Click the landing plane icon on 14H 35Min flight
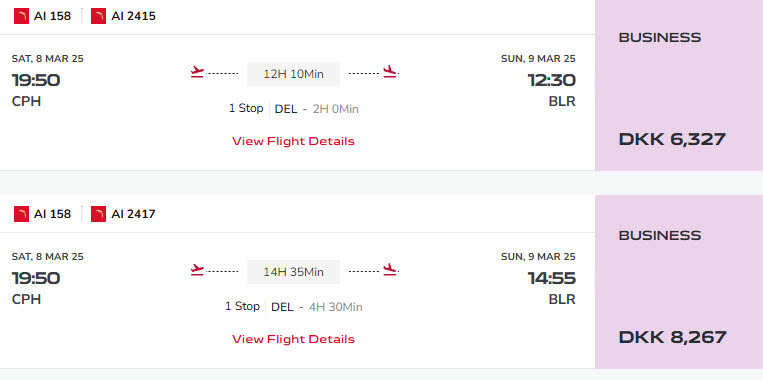Screen dimensions: 763x380 click(x=390, y=270)
